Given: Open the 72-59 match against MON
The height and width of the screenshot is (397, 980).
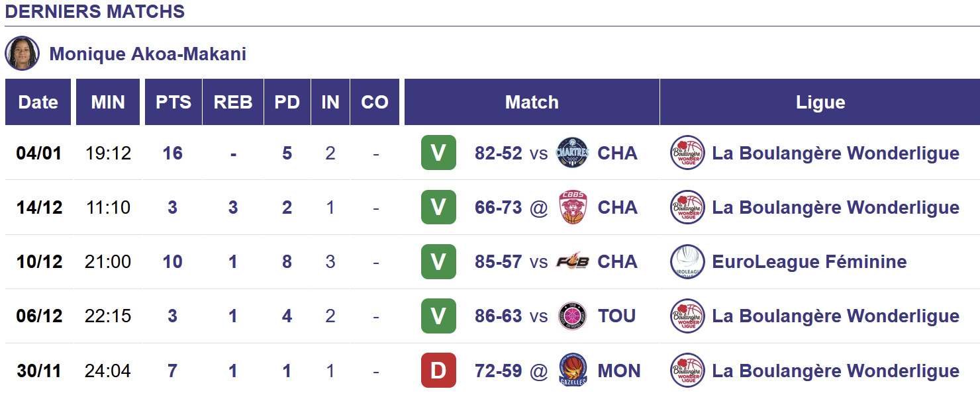Looking at the screenshot, I should (498, 371).
